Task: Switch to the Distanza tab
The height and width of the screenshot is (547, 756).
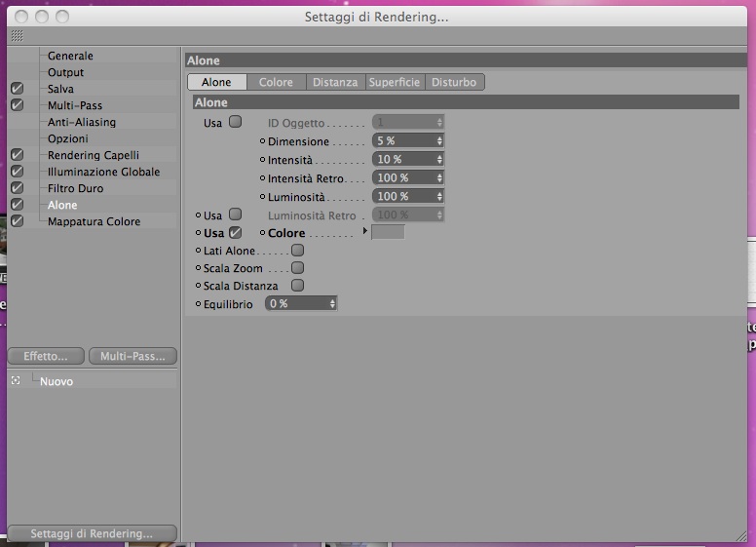Action: click(335, 82)
